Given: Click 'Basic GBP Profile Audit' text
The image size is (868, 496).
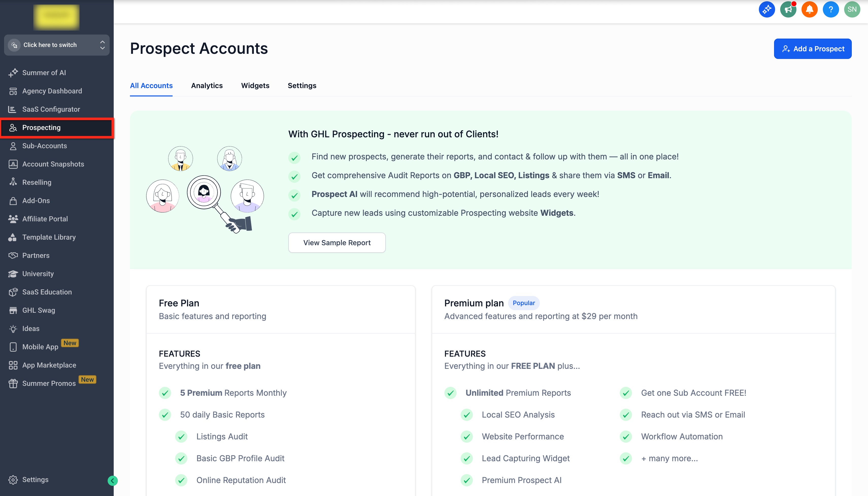Looking at the screenshot, I should [240, 458].
